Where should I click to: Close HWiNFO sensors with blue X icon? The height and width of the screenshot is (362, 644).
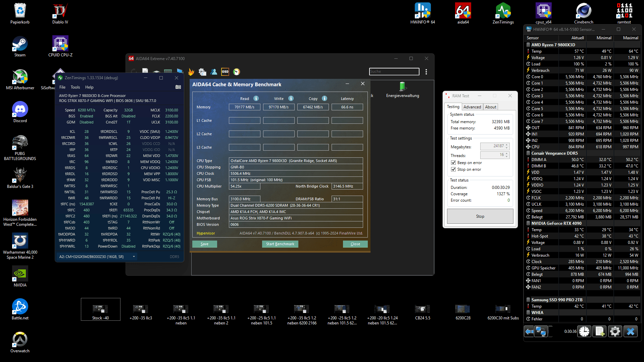pyautogui.click(x=631, y=331)
